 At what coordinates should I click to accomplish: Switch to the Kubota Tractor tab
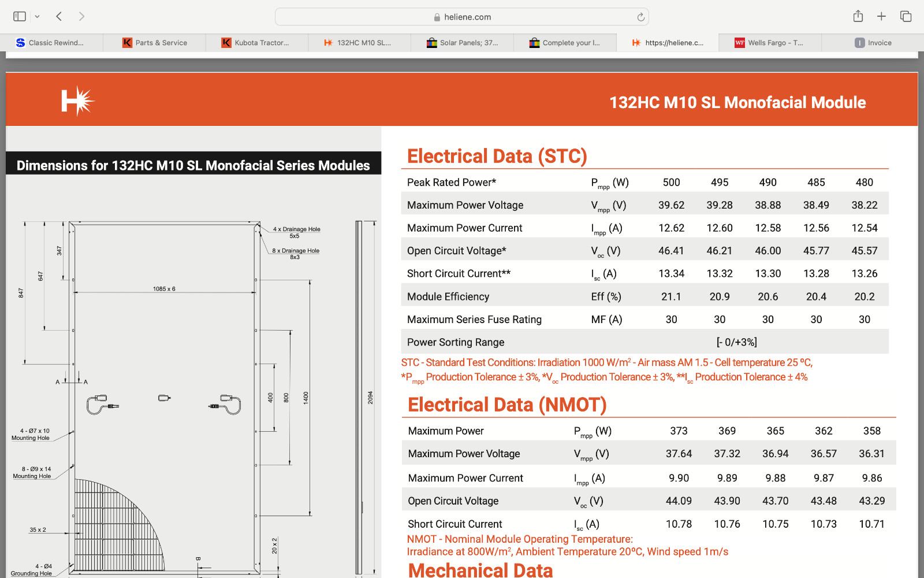click(257, 43)
